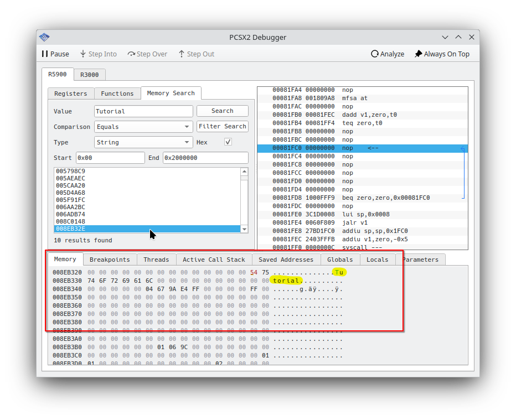
Task: Select search result 008EB32E
Action: [x=147, y=229]
